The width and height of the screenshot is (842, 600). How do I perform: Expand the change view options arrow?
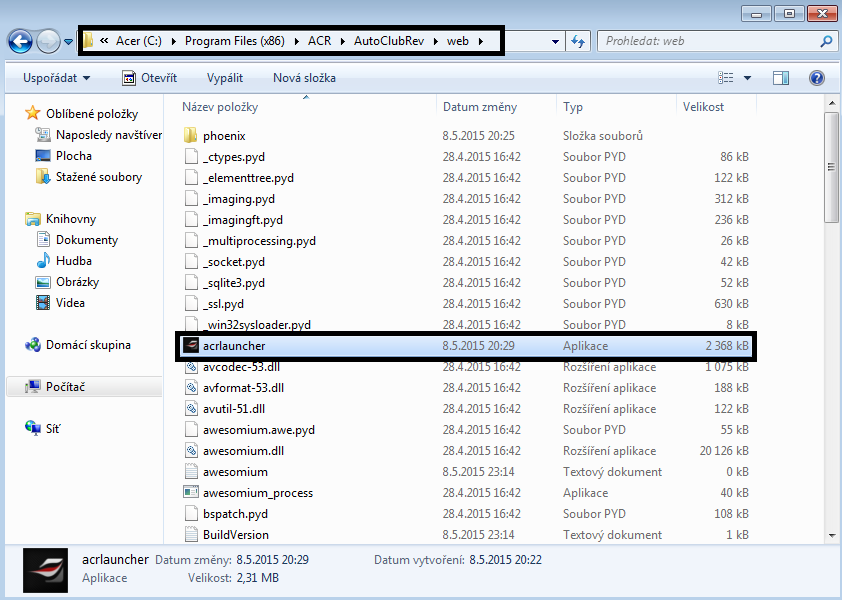748,78
